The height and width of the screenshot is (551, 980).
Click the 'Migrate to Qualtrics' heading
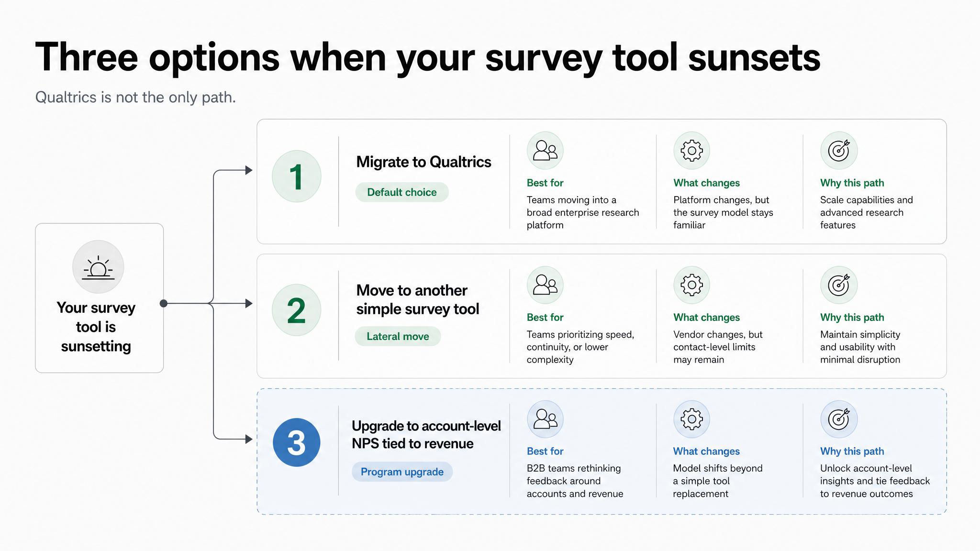[423, 162]
